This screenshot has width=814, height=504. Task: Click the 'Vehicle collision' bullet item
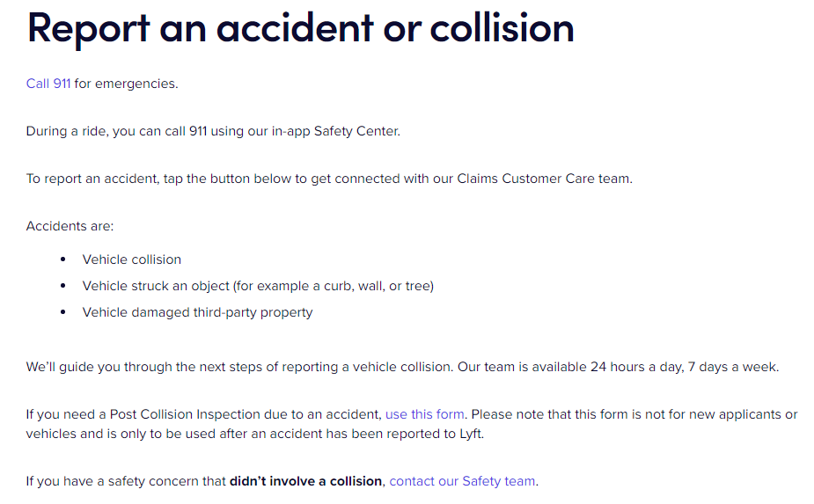[x=132, y=259]
